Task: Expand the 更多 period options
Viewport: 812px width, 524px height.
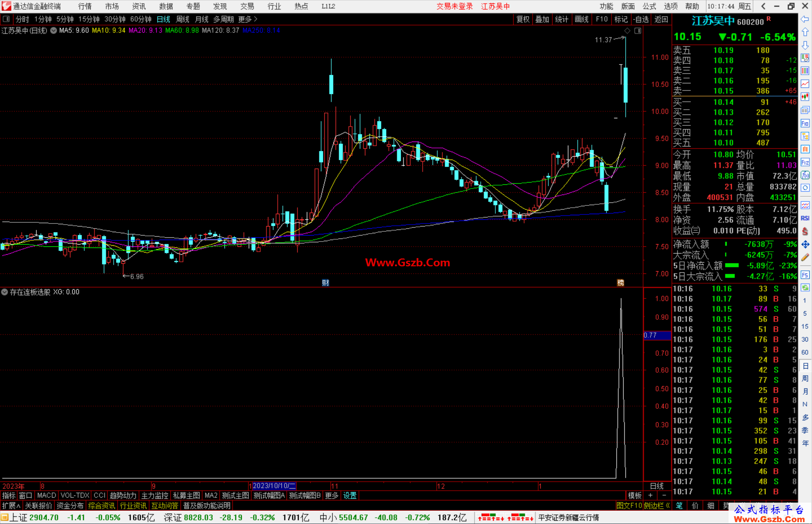Action: point(248,19)
